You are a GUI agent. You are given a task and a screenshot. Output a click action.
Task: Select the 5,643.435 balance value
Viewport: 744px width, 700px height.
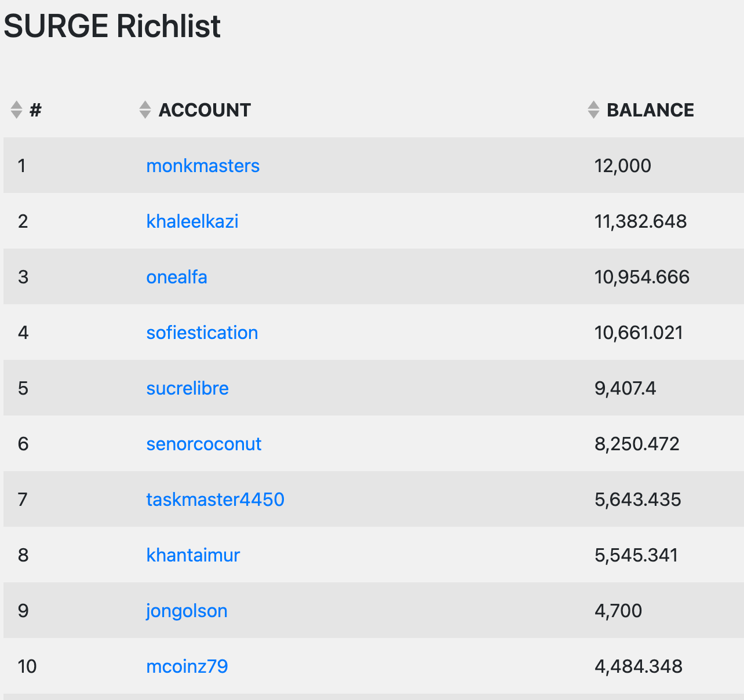click(x=638, y=500)
